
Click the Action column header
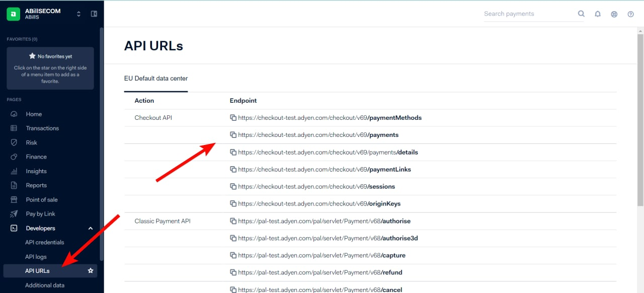144,101
